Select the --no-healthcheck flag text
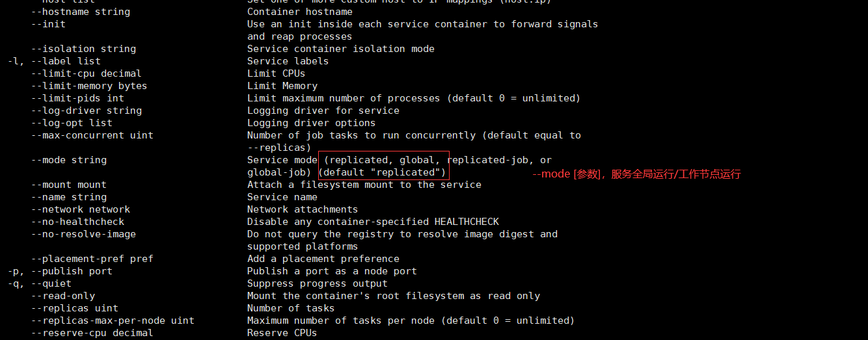The width and height of the screenshot is (868, 340). [x=77, y=222]
